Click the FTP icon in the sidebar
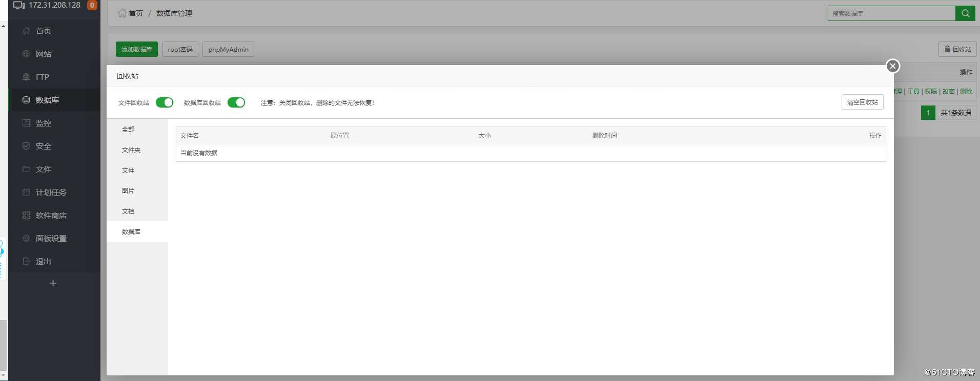The image size is (980, 381). point(26,77)
